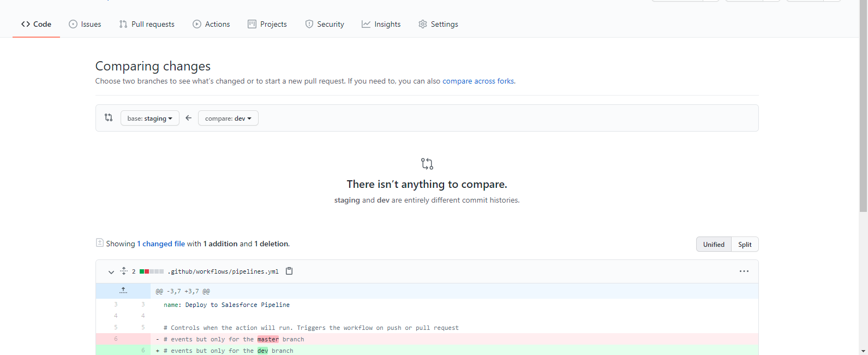The image size is (868, 355).
Task: Click the 1 changed file link
Action: click(x=161, y=244)
